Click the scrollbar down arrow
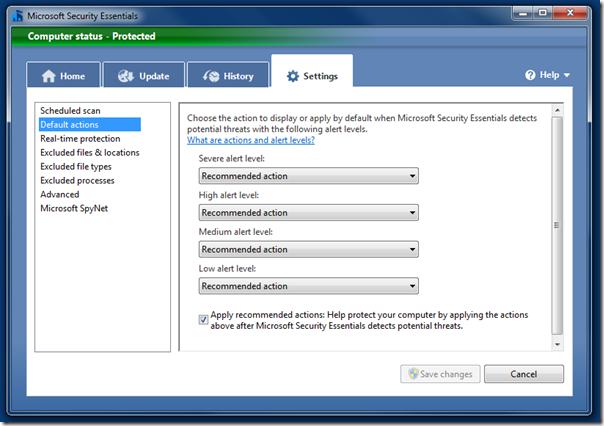This screenshot has width=604, height=426. pos(557,344)
